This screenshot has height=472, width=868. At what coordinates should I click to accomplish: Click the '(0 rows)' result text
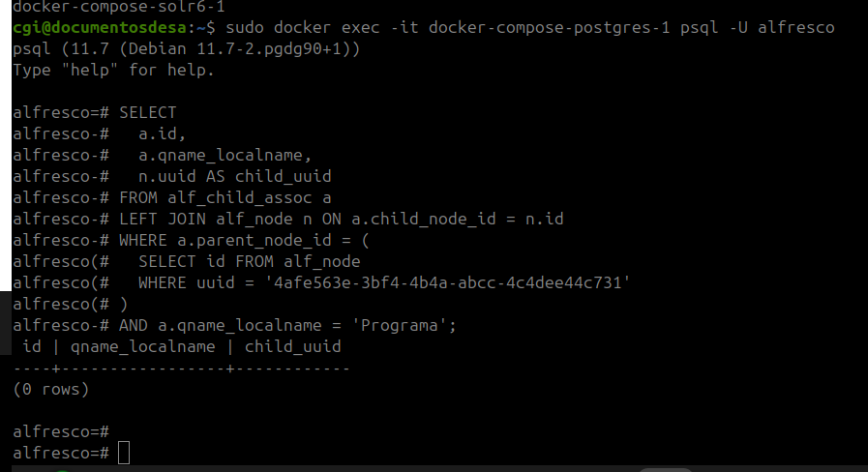tap(50, 389)
